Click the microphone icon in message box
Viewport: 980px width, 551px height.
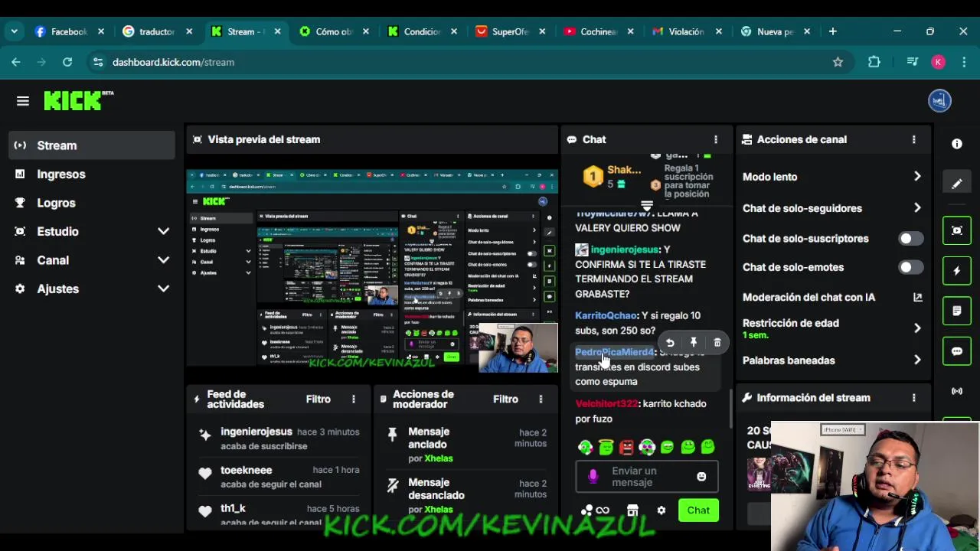593,476
